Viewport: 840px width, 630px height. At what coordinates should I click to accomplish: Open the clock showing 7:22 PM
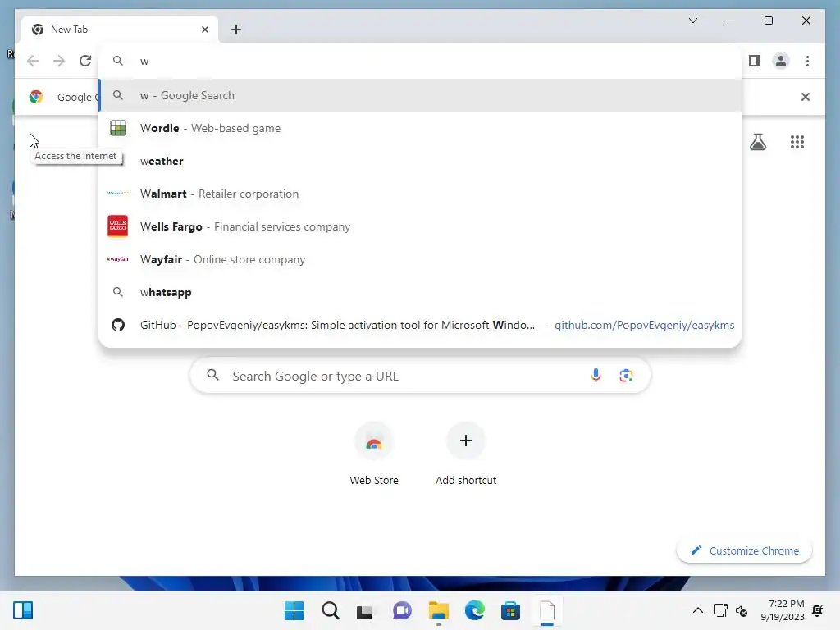pos(782,610)
